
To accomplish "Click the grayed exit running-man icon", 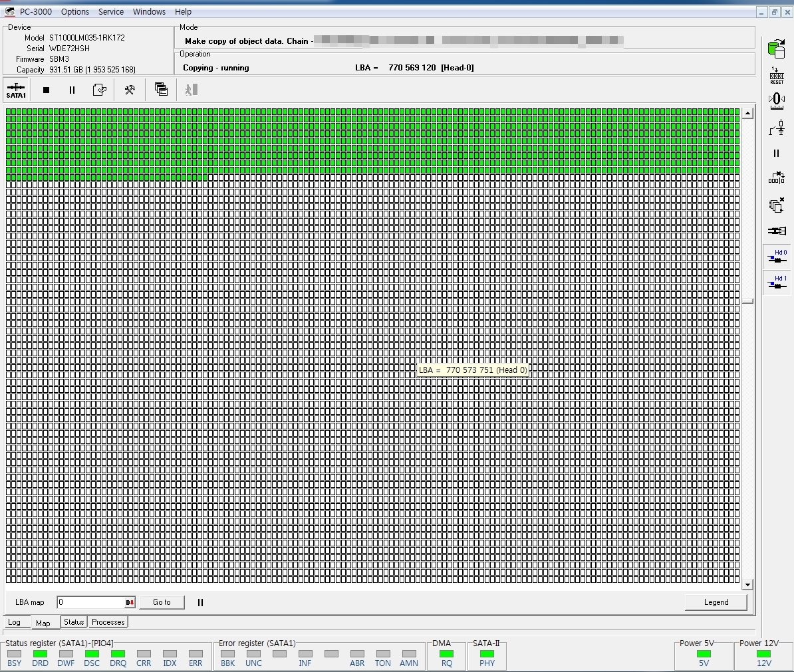I will click(x=191, y=90).
